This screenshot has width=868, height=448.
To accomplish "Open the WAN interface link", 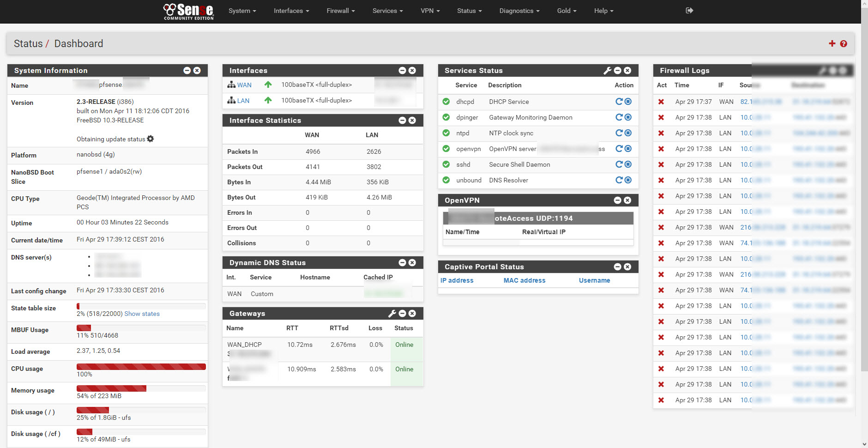I will pyautogui.click(x=244, y=85).
